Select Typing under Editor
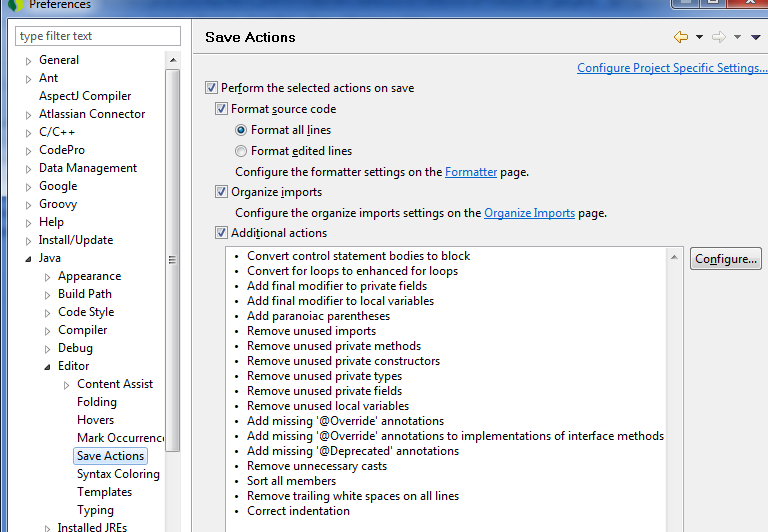This screenshot has width=768, height=532. pos(95,510)
